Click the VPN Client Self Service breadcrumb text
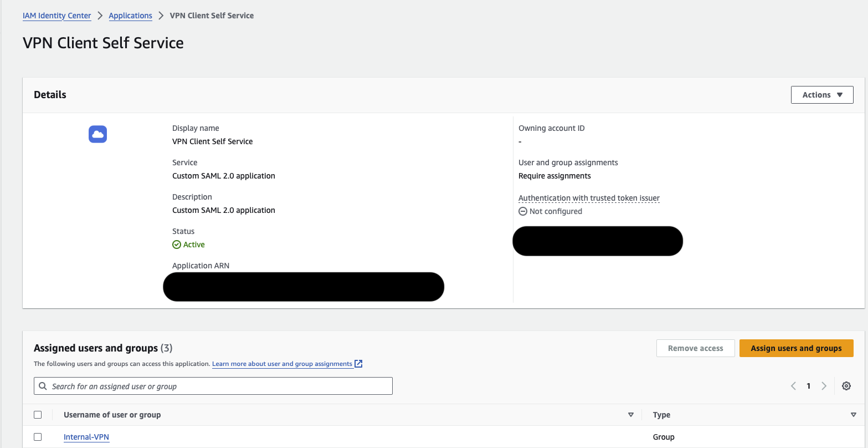Viewport: 868px width, 448px height. pyautogui.click(x=212, y=16)
